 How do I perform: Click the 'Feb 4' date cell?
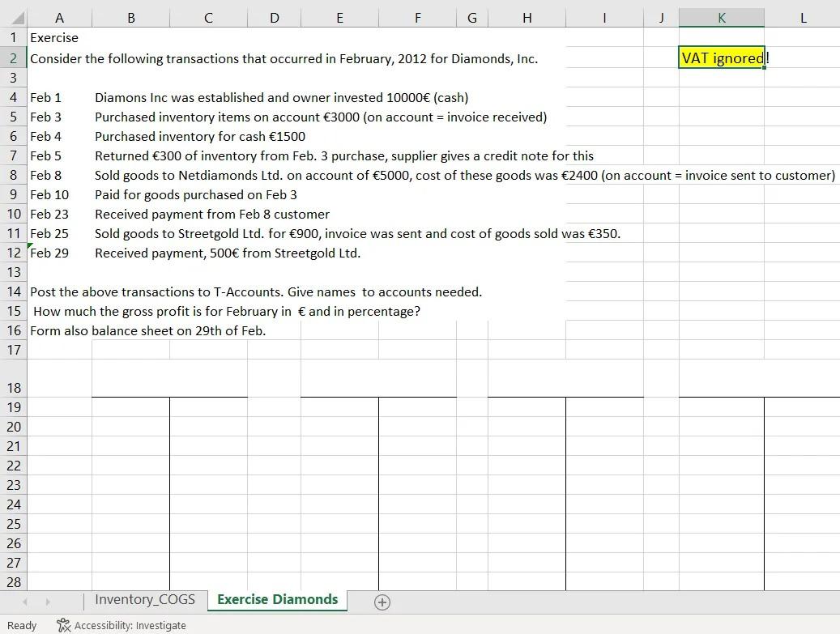tap(59, 136)
